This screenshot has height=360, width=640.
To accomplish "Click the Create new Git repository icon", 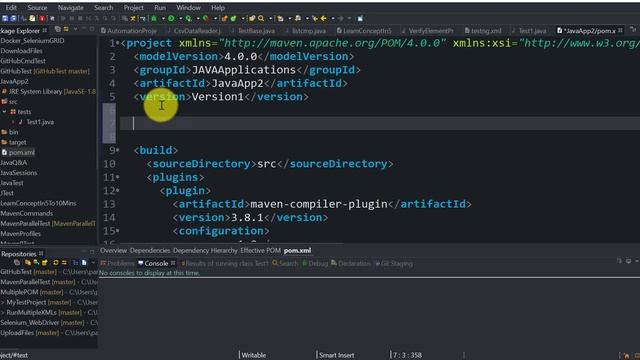I will [45, 262].
